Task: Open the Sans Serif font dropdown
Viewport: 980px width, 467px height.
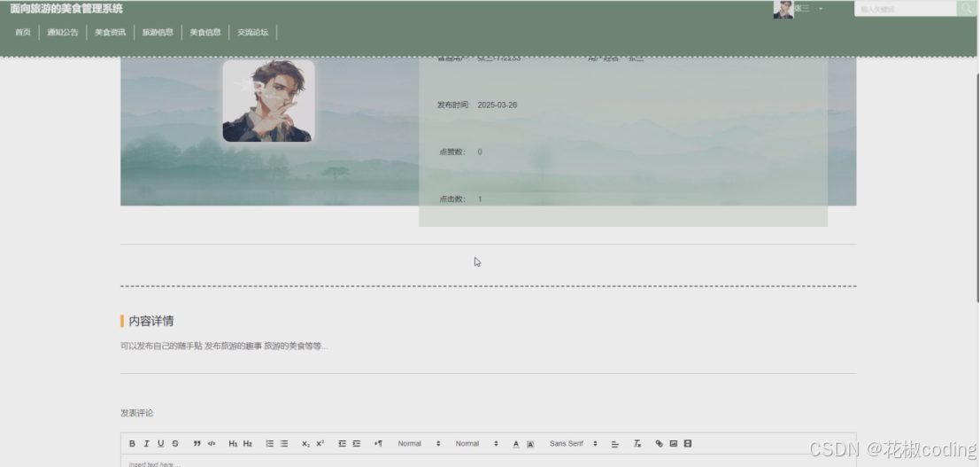Action: click(x=573, y=443)
